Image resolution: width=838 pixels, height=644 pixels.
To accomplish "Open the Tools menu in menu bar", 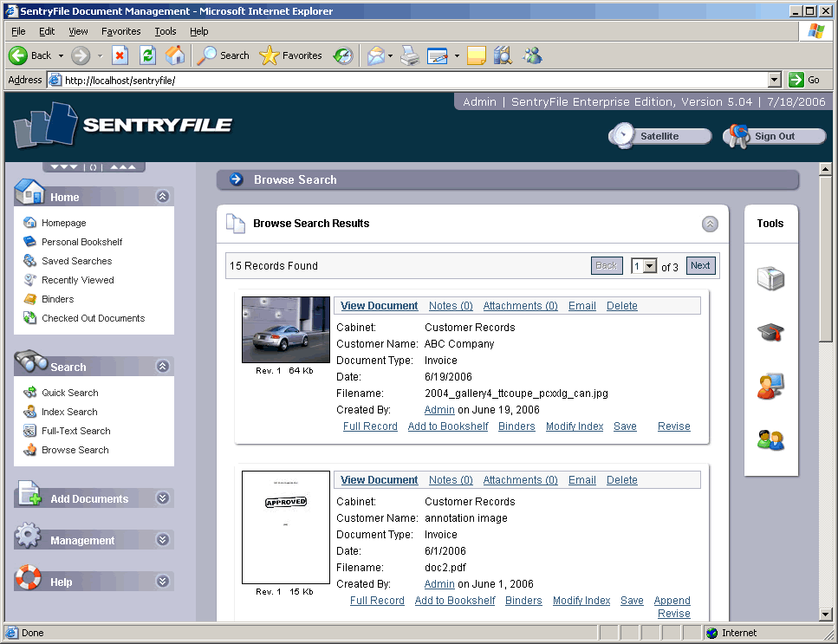I will pyautogui.click(x=165, y=31).
